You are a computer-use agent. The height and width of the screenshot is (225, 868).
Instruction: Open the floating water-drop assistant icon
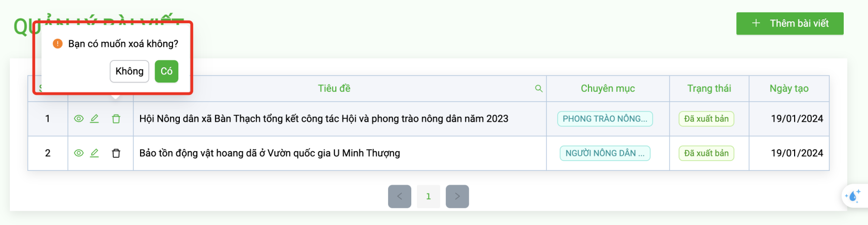tap(853, 196)
